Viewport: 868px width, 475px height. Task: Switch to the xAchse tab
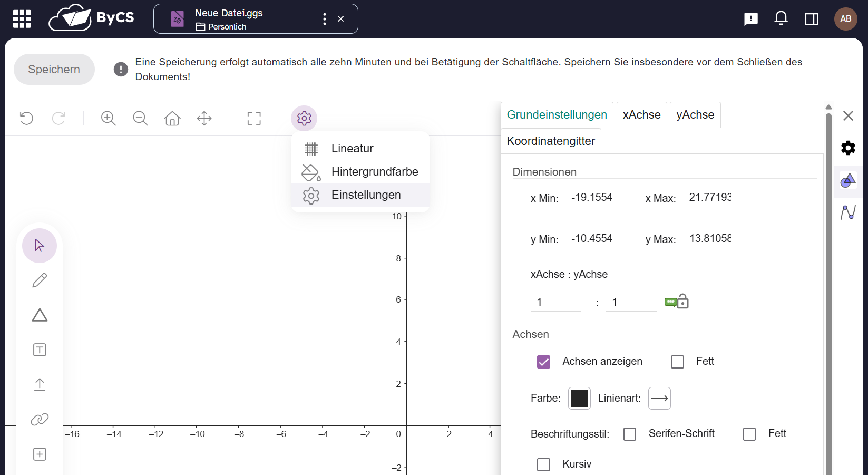641,115
